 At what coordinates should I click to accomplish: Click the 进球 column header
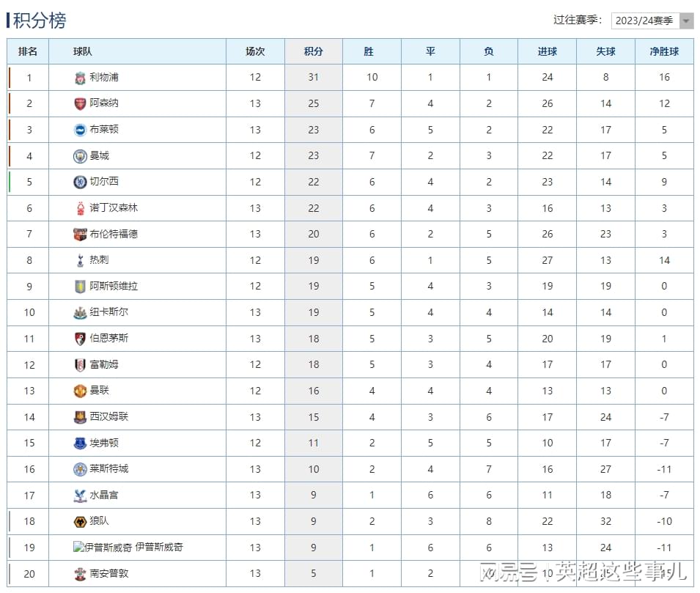[548, 51]
